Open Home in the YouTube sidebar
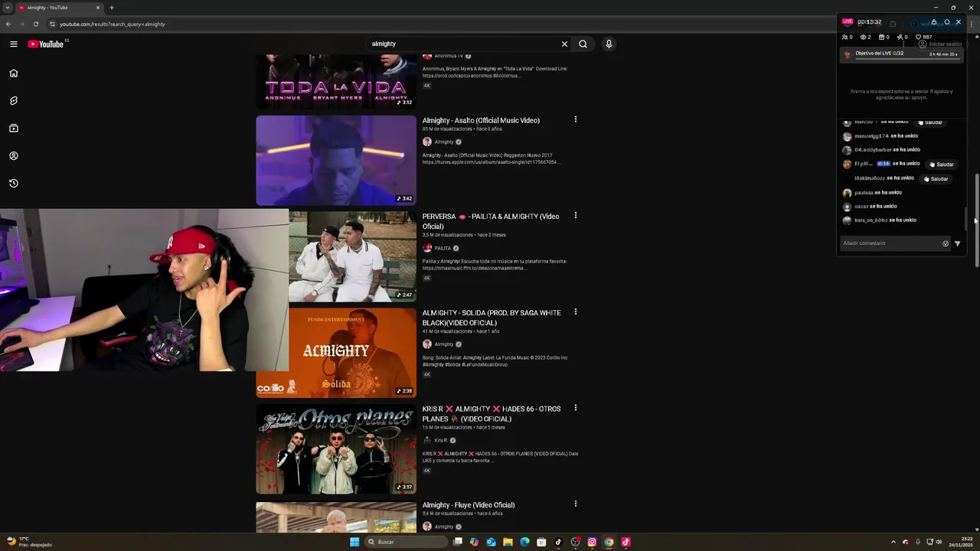Image resolution: width=980 pixels, height=551 pixels. [x=14, y=73]
